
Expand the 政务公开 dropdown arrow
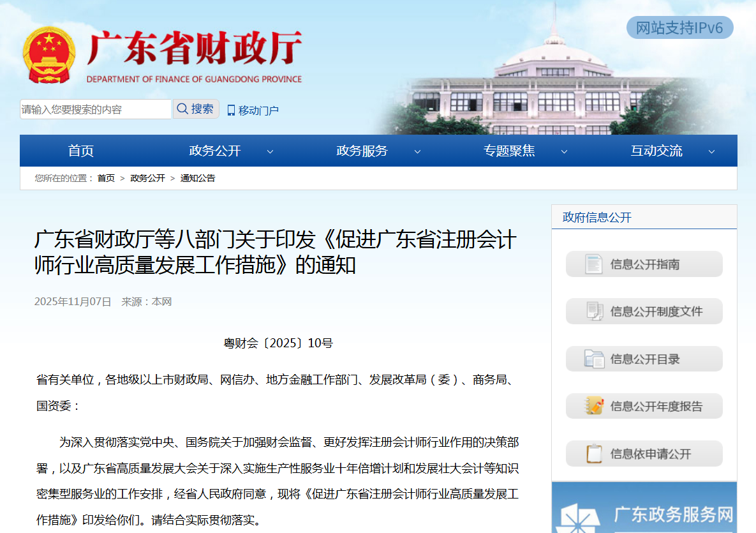270,152
